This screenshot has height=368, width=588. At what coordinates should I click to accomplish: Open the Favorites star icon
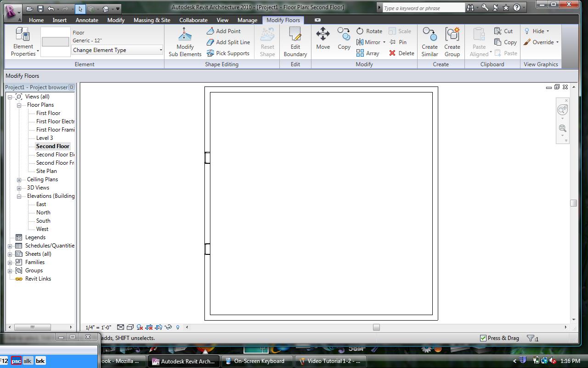[506, 8]
